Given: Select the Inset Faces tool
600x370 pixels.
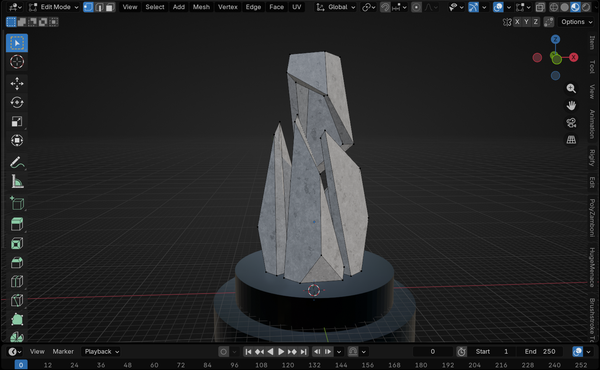Looking at the screenshot, I should (x=17, y=244).
